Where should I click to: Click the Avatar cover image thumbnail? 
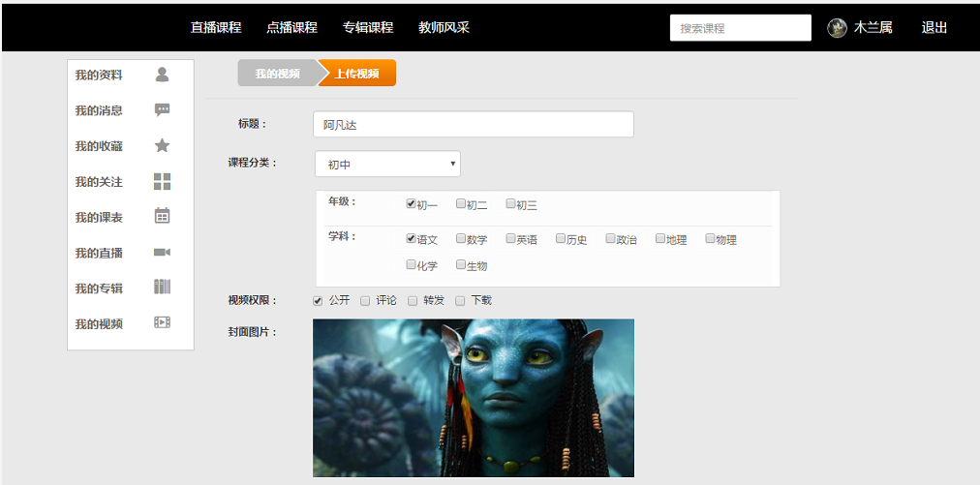(474, 398)
